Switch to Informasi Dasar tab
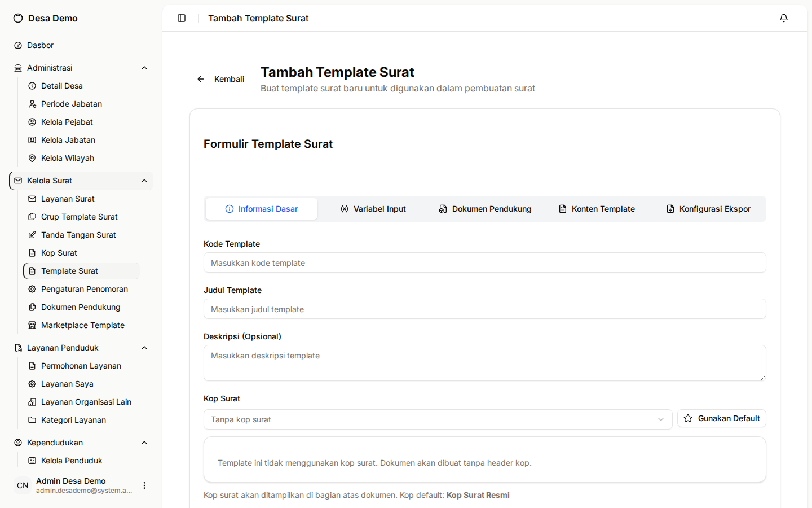This screenshot has height=508, width=812. 262,209
